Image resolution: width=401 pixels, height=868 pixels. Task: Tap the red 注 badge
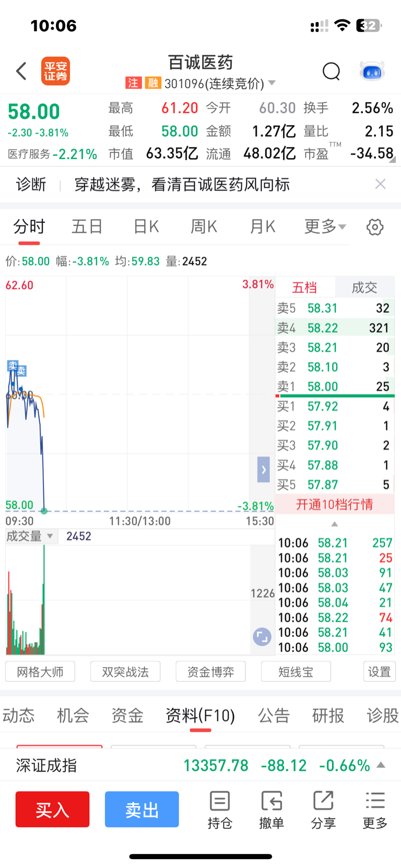coord(133,83)
